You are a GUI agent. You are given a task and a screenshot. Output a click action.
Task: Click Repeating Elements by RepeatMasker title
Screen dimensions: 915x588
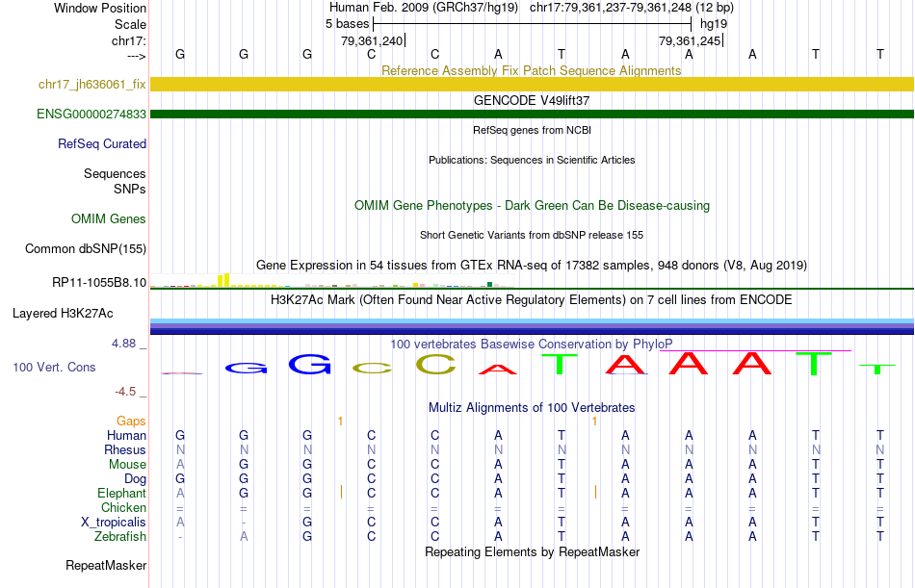click(x=532, y=552)
